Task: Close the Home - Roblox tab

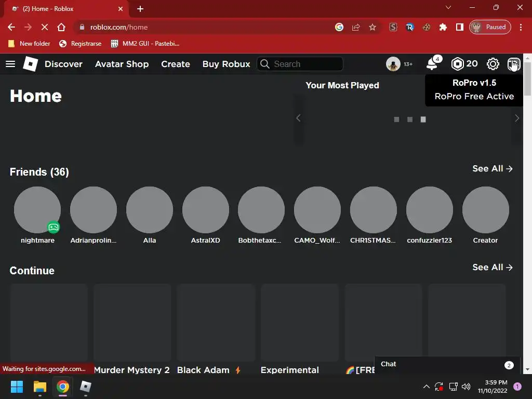Action: pyautogui.click(x=120, y=9)
